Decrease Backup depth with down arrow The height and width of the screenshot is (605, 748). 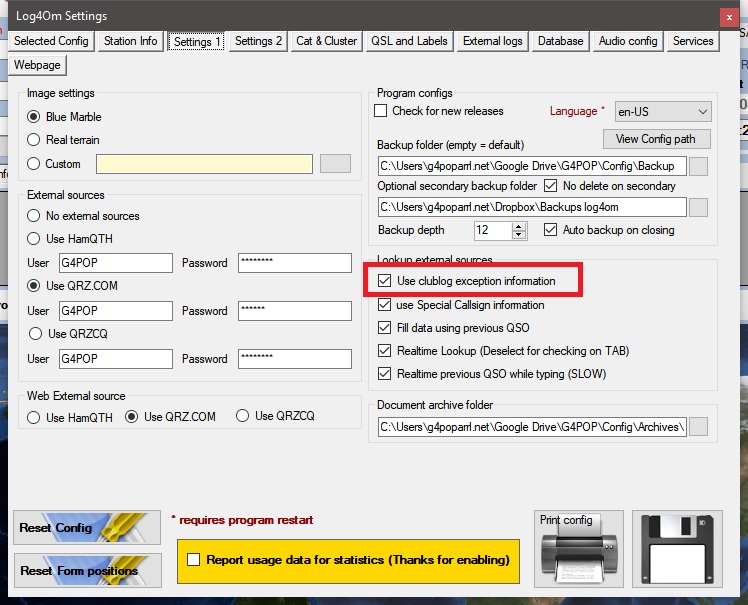tap(519, 235)
